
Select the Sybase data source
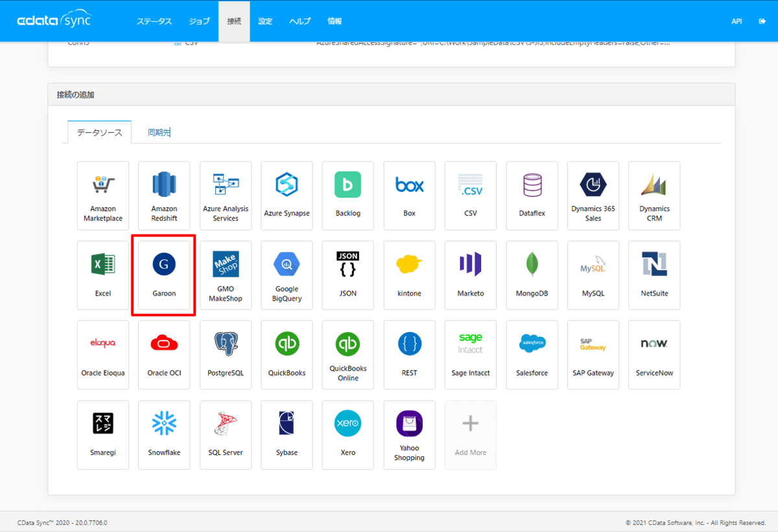pos(287,435)
